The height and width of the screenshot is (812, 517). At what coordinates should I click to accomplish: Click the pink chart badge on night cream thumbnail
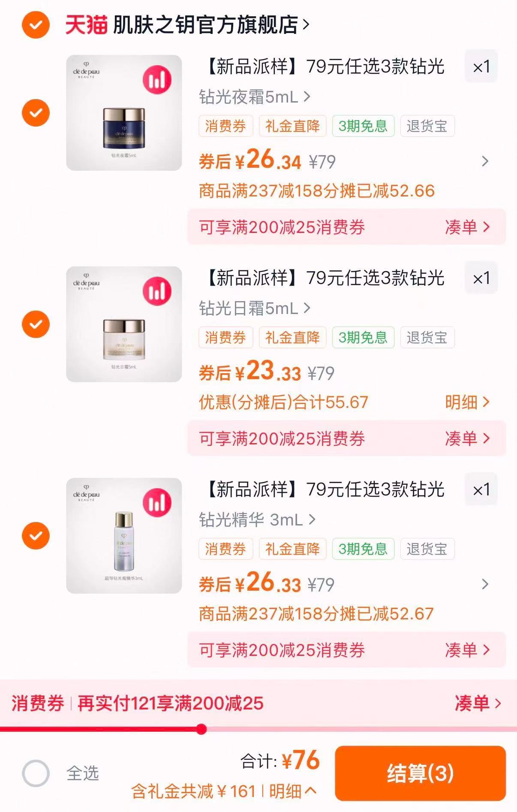[157, 80]
